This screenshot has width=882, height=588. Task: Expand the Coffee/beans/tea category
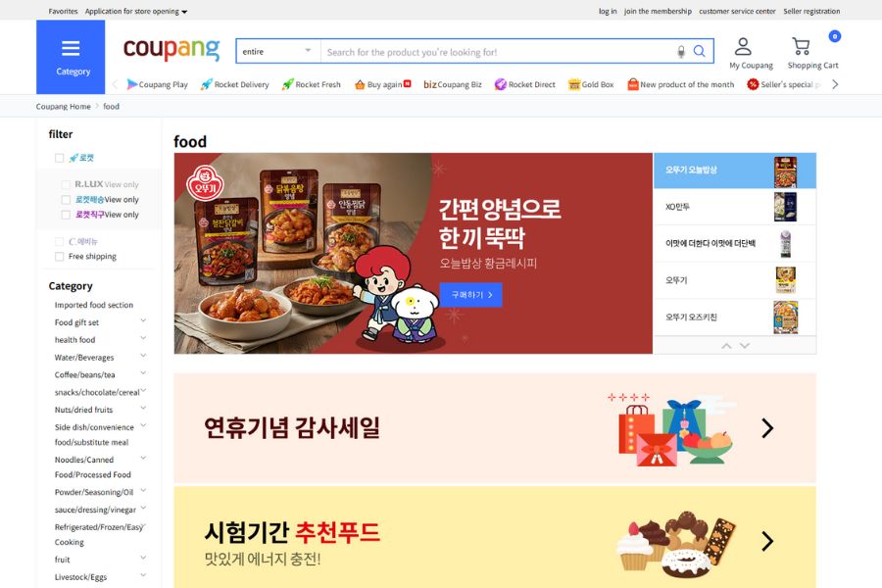pos(143,373)
